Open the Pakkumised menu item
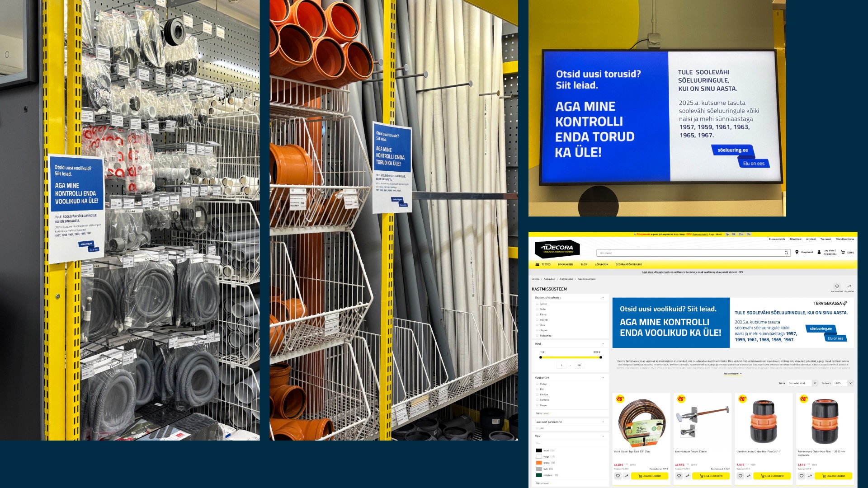 pyautogui.click(x=565, y=264)
